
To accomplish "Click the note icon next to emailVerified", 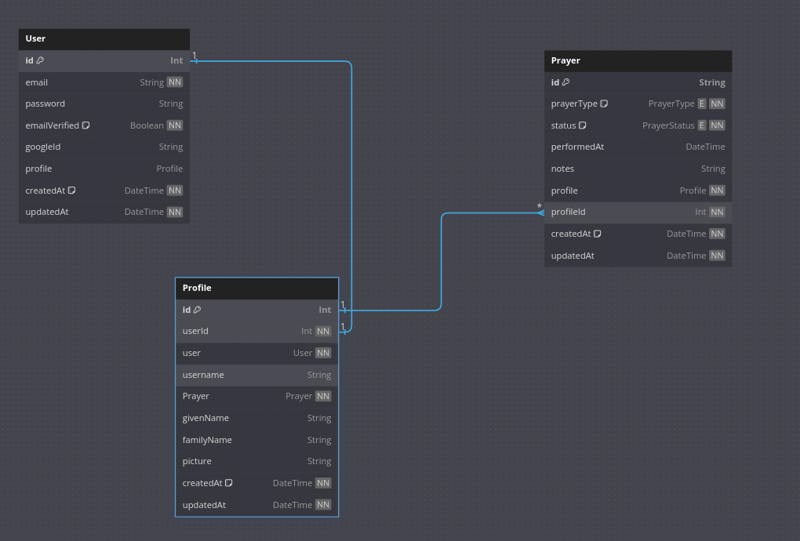I will [x=86, y=126].
